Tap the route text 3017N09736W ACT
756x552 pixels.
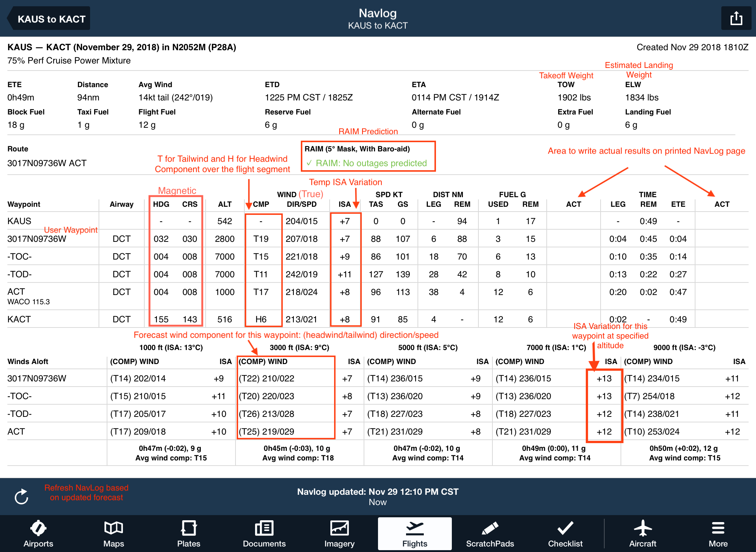[x=47, y=163]
